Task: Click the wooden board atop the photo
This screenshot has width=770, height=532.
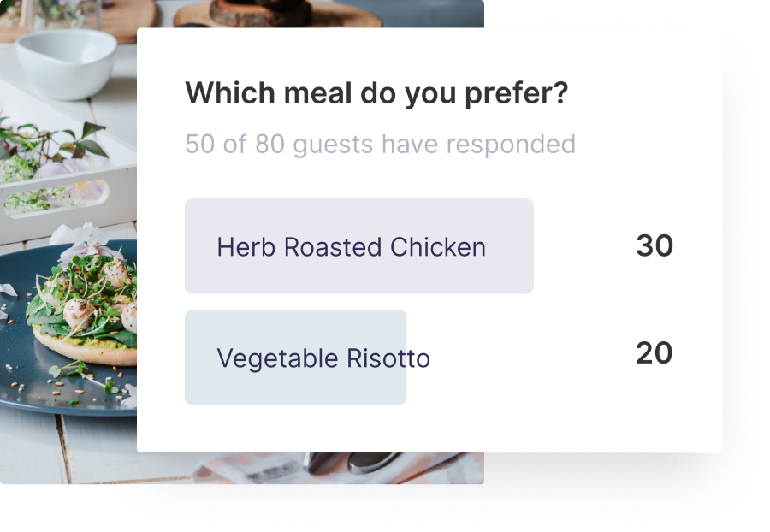Action: tap(277, 15)
